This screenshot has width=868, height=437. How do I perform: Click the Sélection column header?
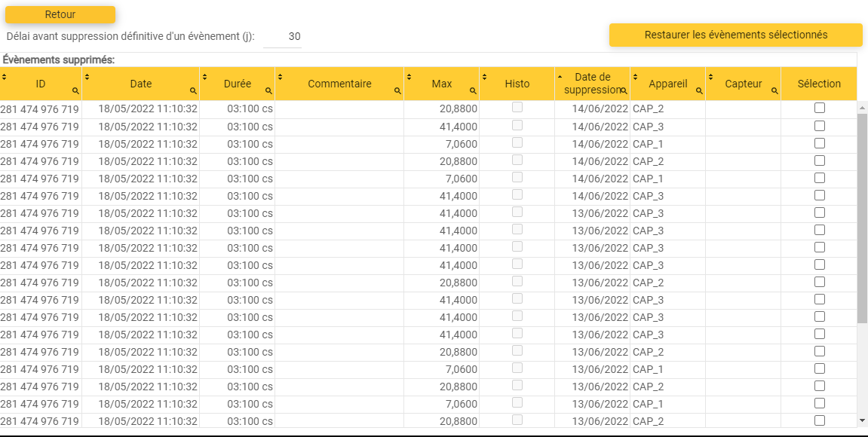coord(819,84)
